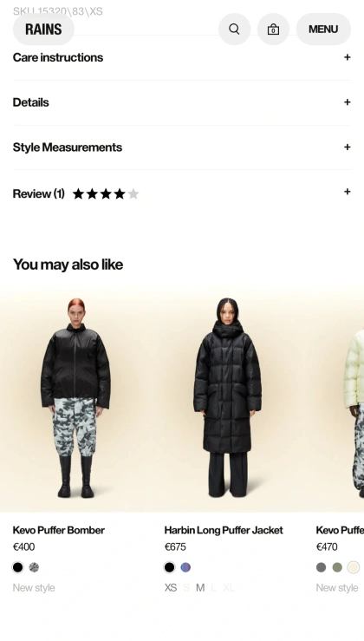Go to the RAINS logo homepage
Viewport: 364px width, 641px height.
pyautogui.click(x=43, y=29)
